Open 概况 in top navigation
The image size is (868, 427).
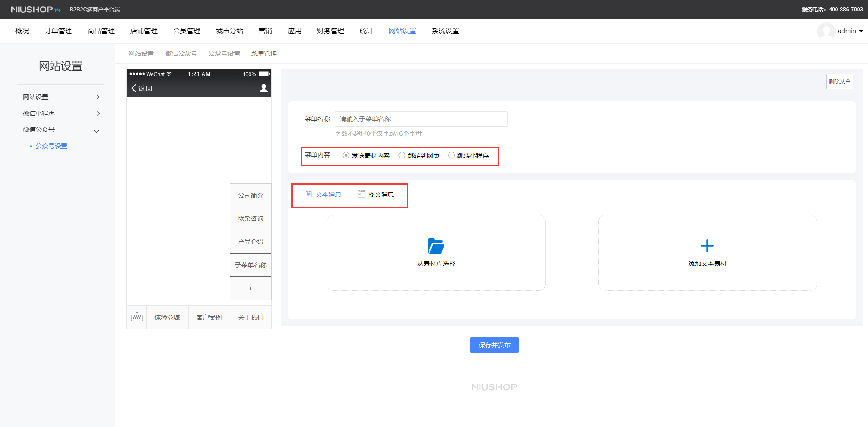[22, 31]
